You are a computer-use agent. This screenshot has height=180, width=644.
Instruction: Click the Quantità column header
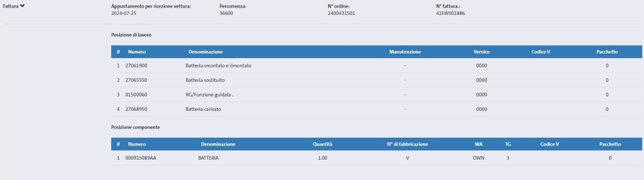[322, 144]
